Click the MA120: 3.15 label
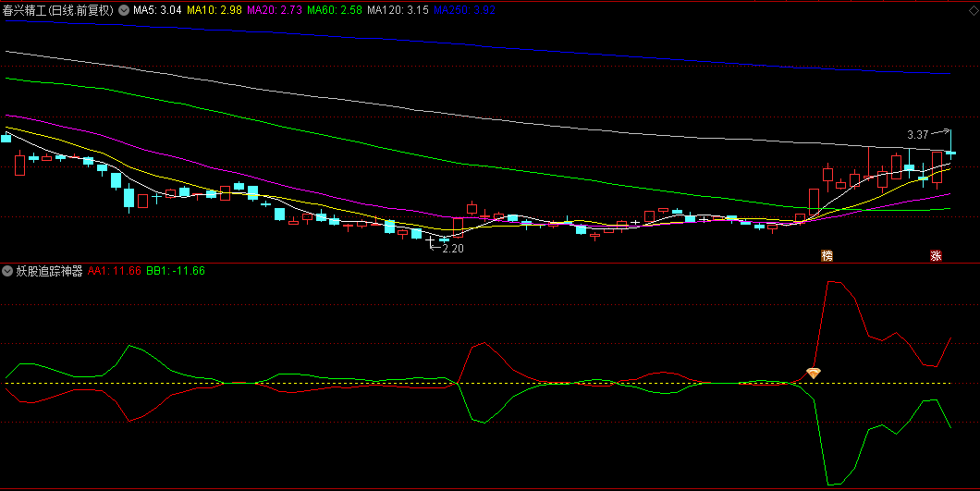The height and width of the screenshot is (491, 980). coord(398,10)
